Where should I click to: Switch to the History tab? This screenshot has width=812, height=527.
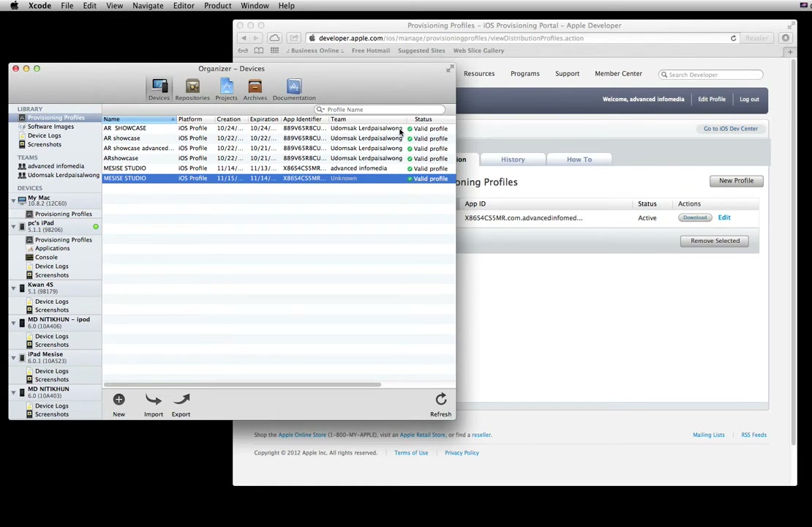[x=513, y=160]
